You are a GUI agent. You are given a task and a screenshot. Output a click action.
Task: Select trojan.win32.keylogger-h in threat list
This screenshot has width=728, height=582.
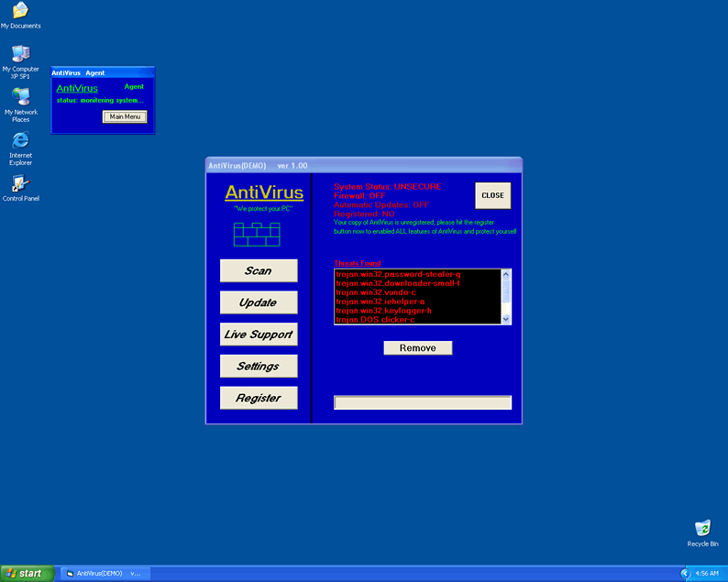point(383,311)
